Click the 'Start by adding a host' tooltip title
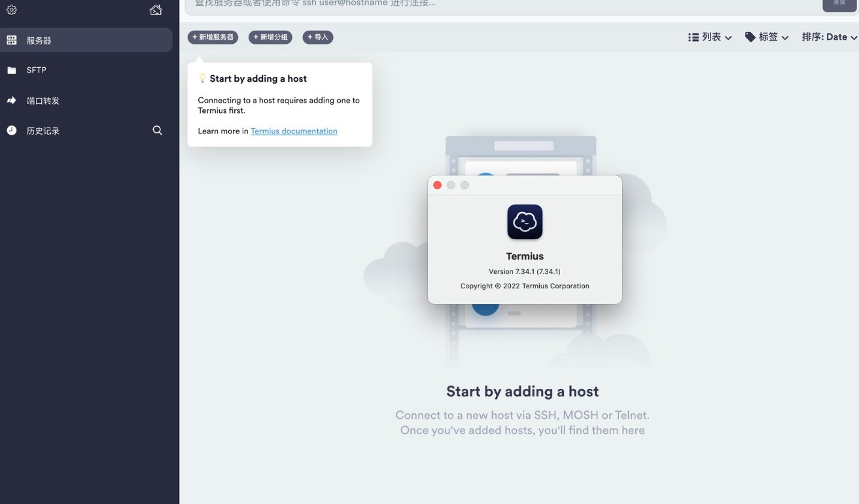The height and width of the screenshot is (504, 859). point(258,78)
